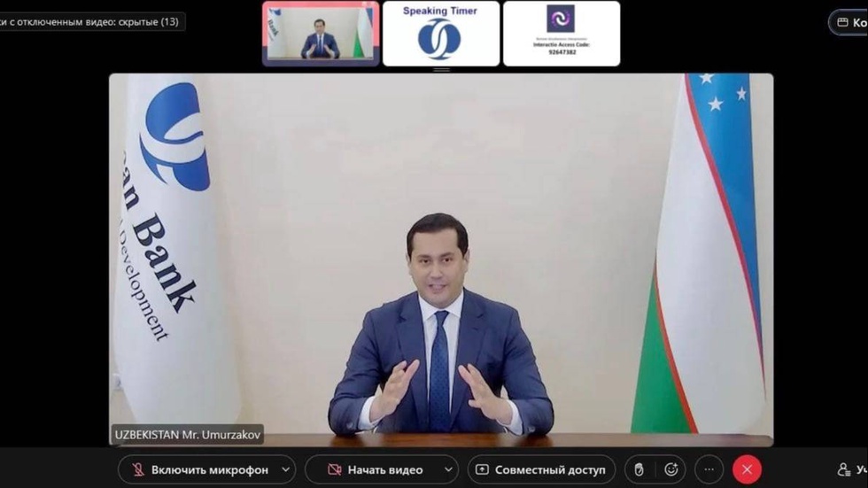This screenshot has width=868, height=488.
Task: Expand the video settings arrow
Action: coord(448,469)
